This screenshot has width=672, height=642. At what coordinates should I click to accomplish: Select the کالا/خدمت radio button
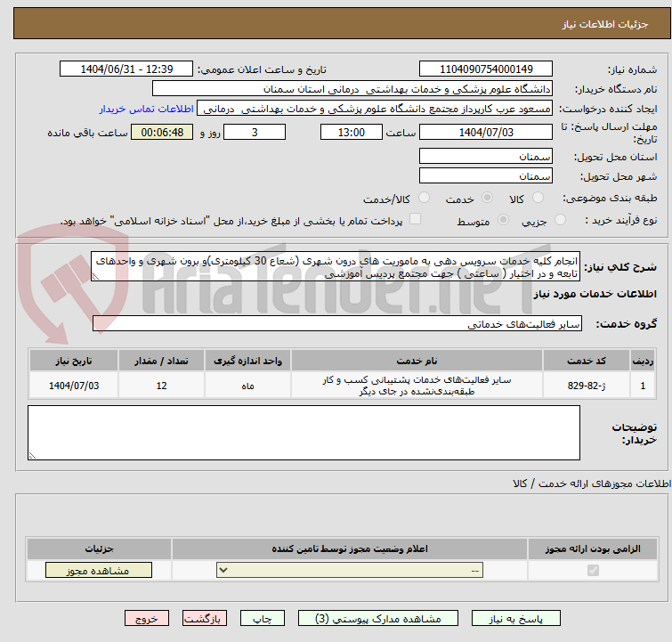[x=424, y=198]
